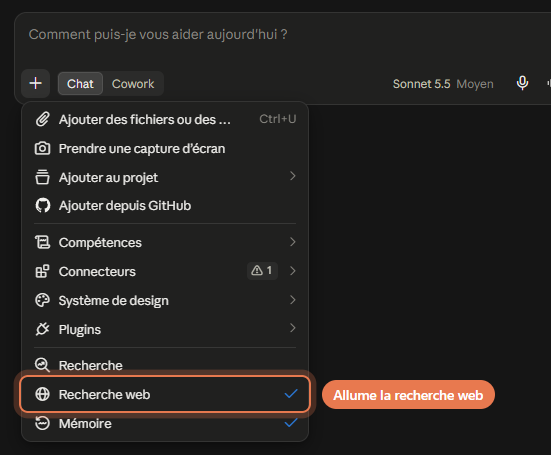Expand the Ajouter au projet submenu arrow
This screenshot has height=455, width=551.
tap(292, 176)
